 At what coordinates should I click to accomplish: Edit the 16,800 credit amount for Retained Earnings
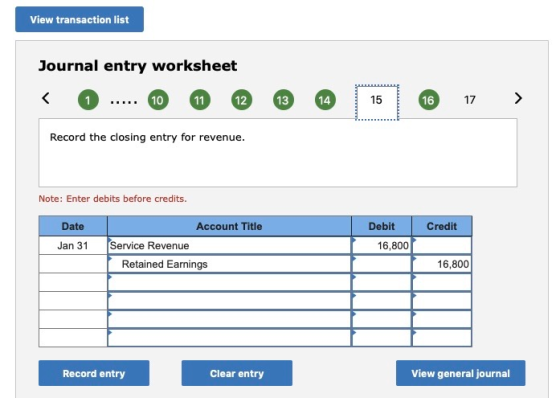click(x=442, y=264)
